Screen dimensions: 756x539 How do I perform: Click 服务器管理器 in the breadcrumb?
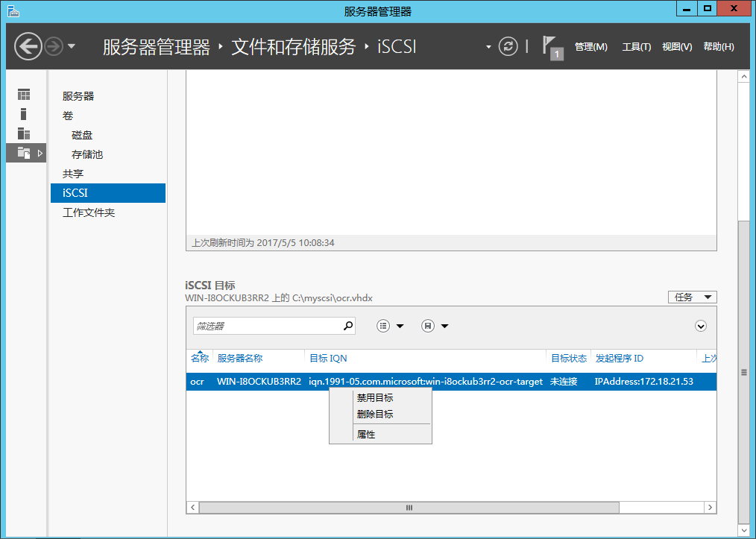157,47
